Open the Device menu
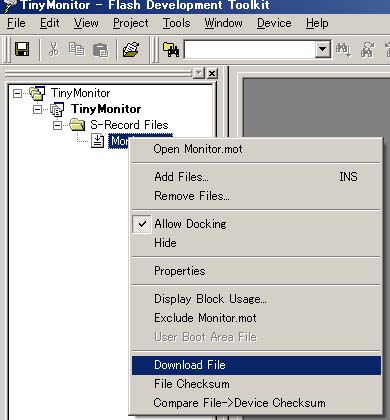 (x=274, y=23)
